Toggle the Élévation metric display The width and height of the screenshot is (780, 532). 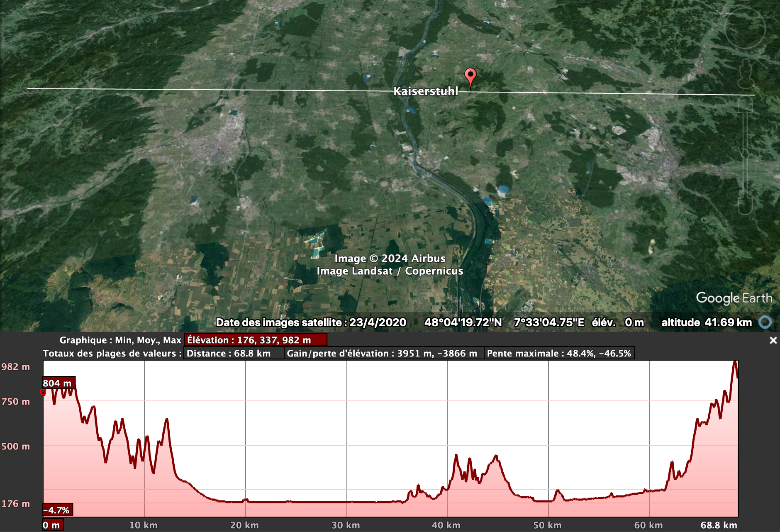(255, 340)
